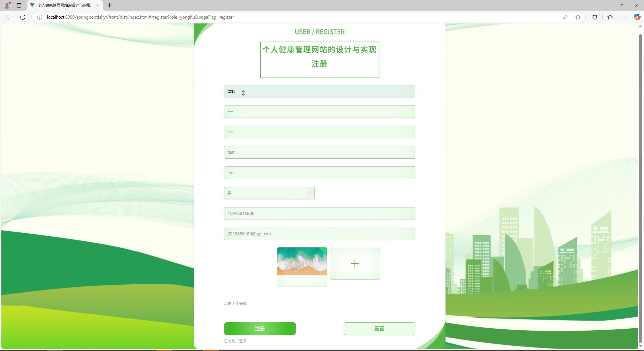Open the gender selection dropdown

click(x=269, y=193)
